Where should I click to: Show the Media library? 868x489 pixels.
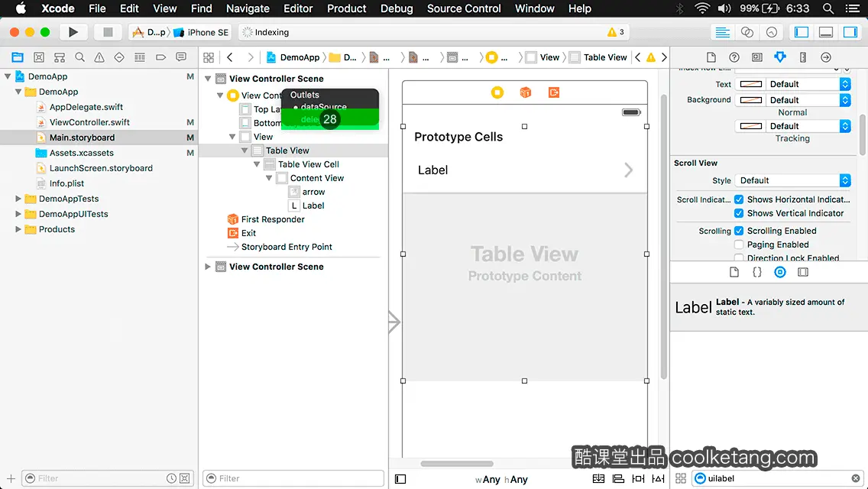click(x=803, y=272)
